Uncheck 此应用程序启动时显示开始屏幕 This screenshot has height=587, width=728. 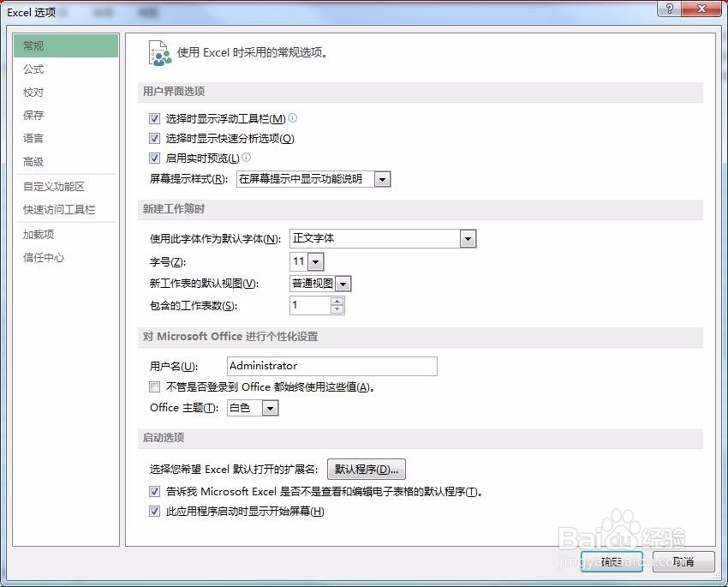[154, 512]
